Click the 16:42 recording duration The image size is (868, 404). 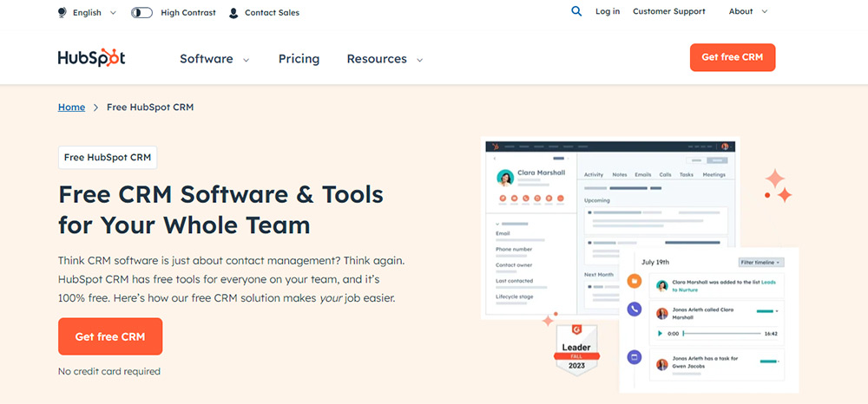point(771,334)
